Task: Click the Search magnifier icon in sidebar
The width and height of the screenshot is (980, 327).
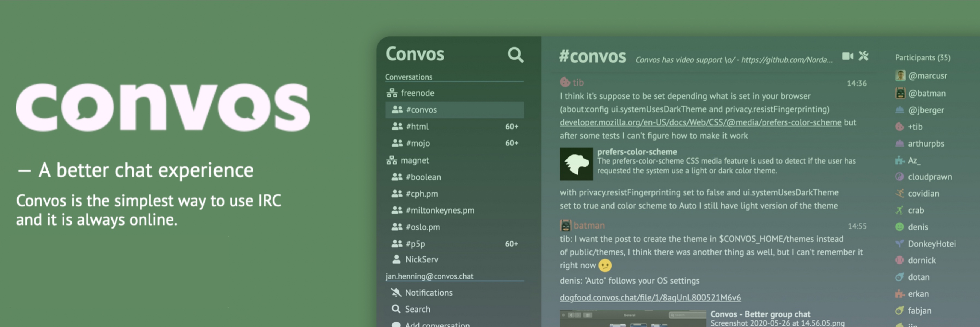Action: (x=396, y=309)
